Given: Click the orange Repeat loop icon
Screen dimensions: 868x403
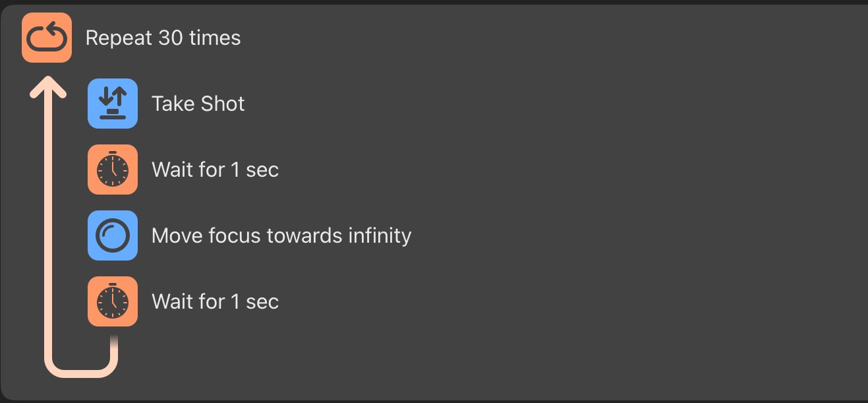Looking at the screenshot, I should 47,38.
